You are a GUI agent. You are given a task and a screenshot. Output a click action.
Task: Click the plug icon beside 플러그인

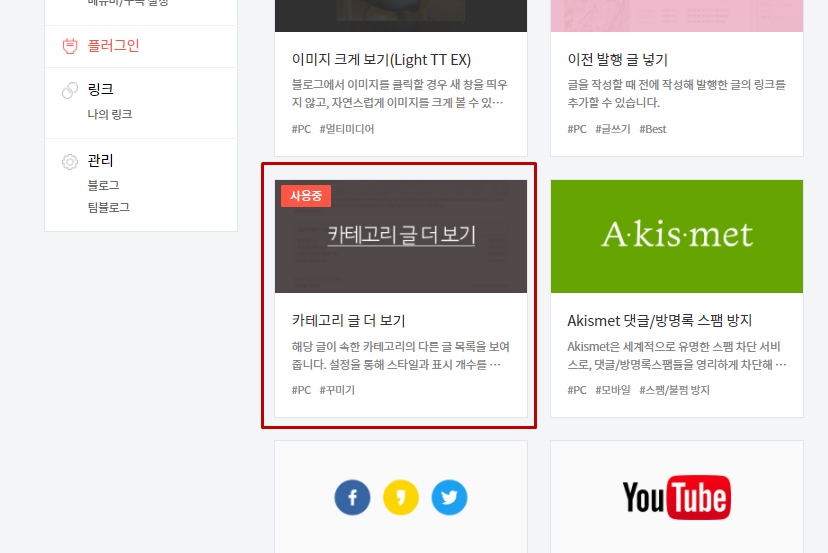(70, 46)
